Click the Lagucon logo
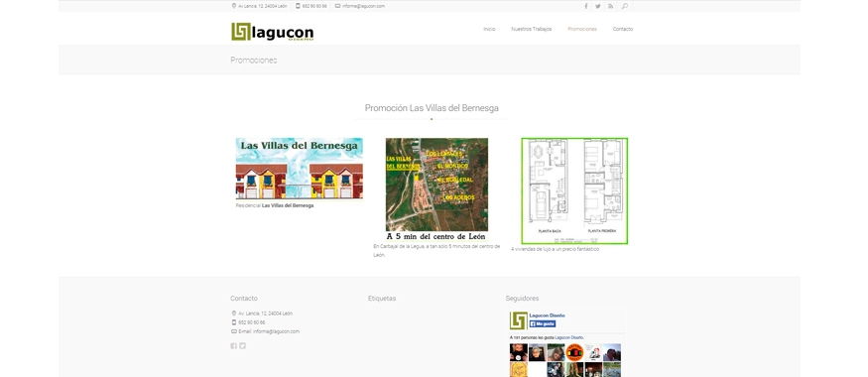The width and height of the screenshot is (868, 377). pos(273,32)
